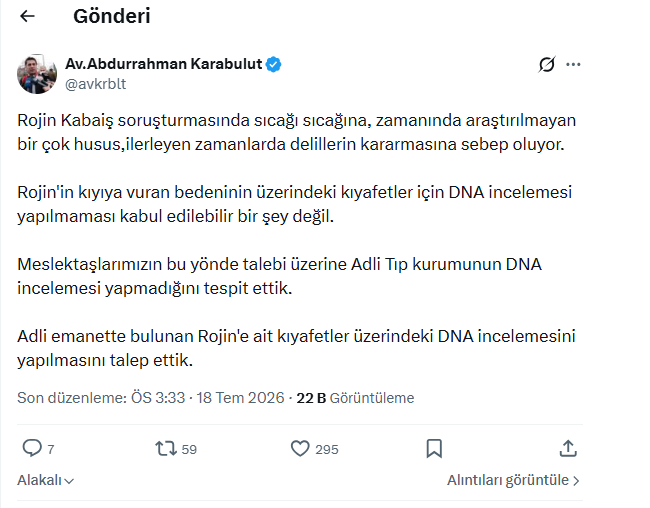Viewport: 650px width, 508px height.
Task: Open the 59 reposts count
Action: pos(189,449)
